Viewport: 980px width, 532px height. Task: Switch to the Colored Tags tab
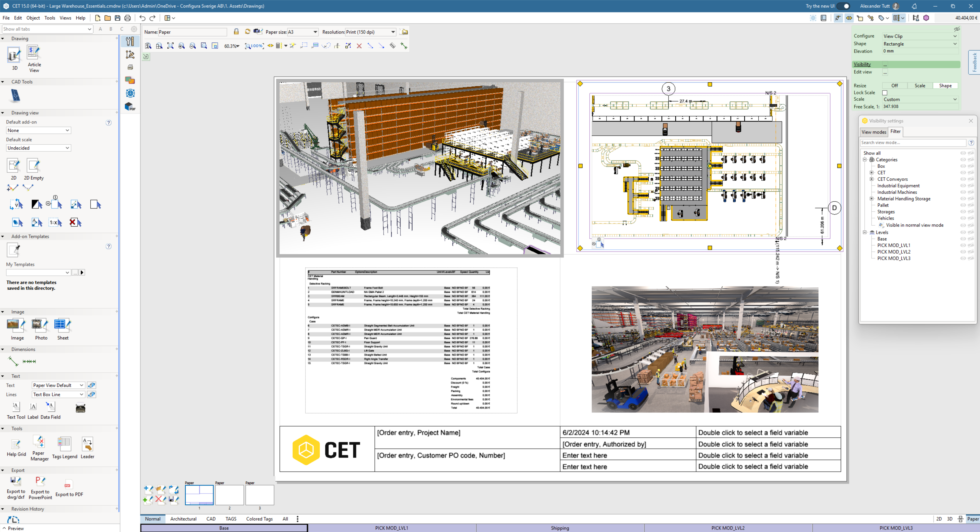pyautogui.click(x=259, y=519)
